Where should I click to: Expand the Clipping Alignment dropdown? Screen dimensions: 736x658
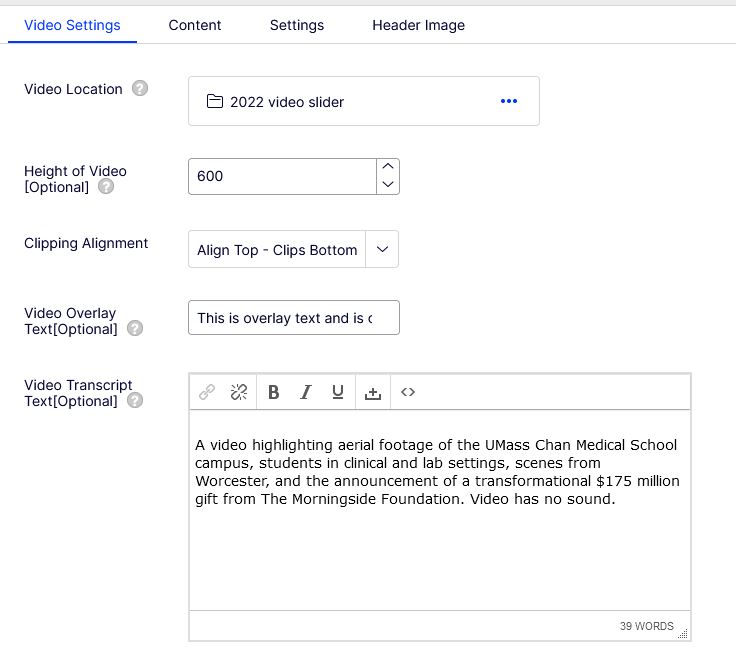[x=382, y=250]
